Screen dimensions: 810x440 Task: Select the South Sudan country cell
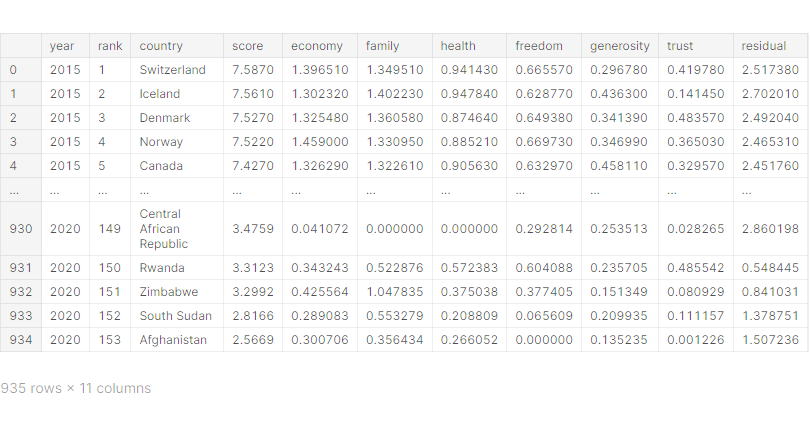(x=176, y=316)
